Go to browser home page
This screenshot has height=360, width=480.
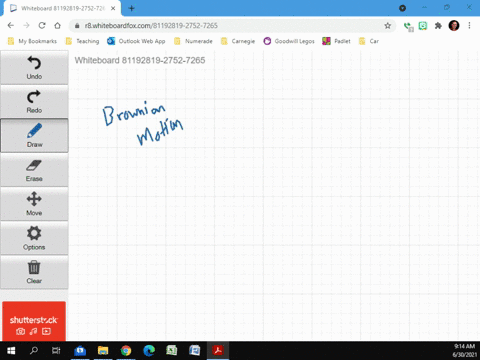(x=58, y=26)
